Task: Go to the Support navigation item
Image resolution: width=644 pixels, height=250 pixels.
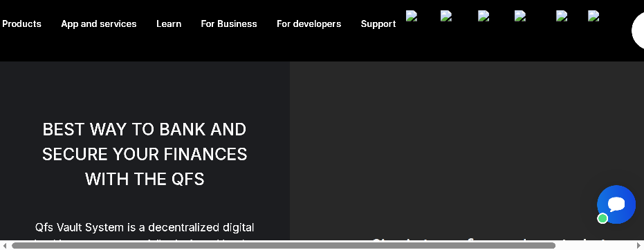Action: coord(378,23)
